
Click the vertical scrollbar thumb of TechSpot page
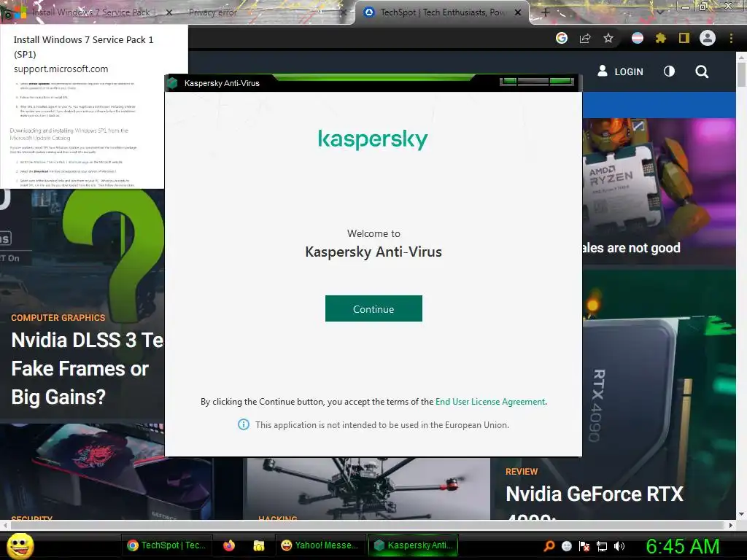(x=741, y=74)
